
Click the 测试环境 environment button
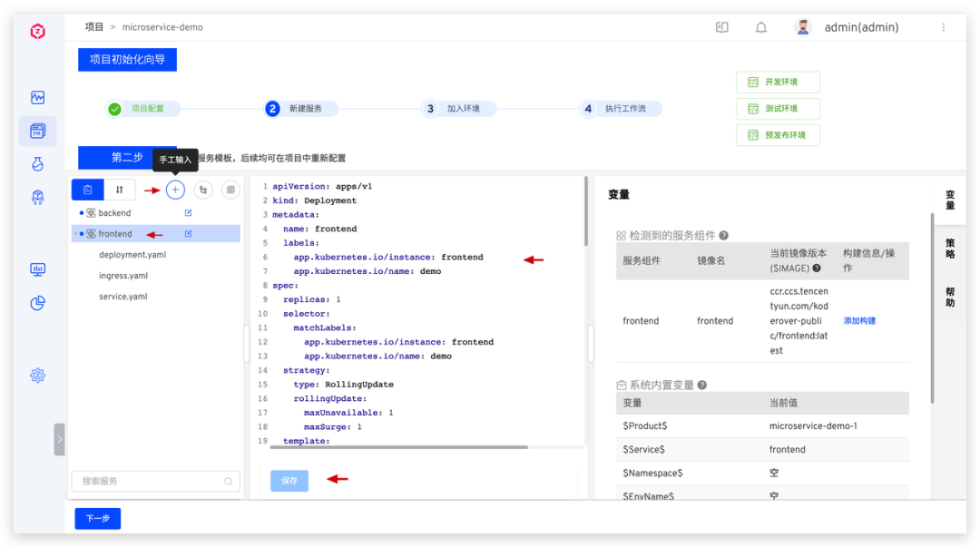pyautogui.click(x=779, y=109)
